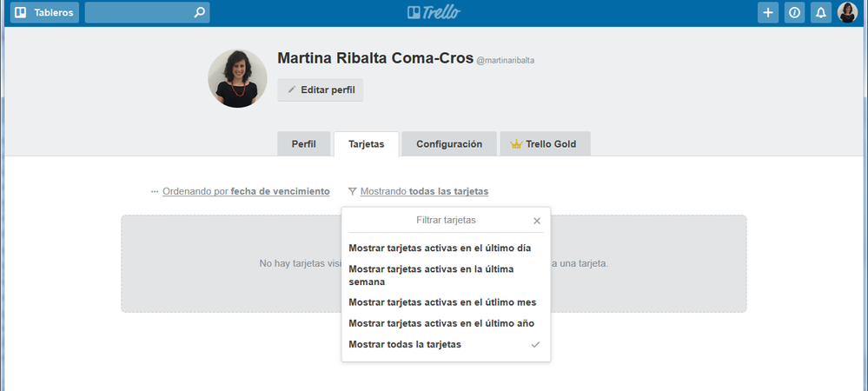Open notifications bell icon
868x391 pixels.
click(x=821, y=13)
